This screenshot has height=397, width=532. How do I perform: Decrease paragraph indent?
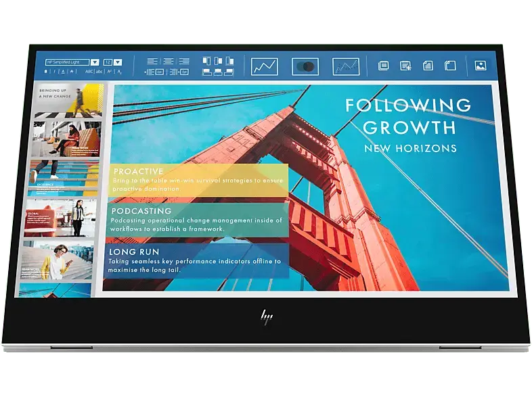click(x=179, y=72)
